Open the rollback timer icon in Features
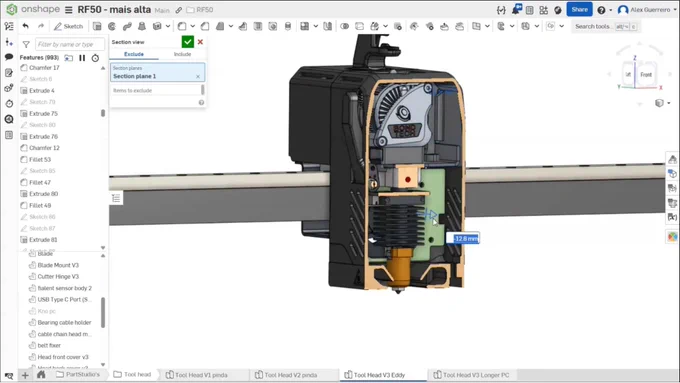The height and width of the screenshot is (383, 680). point(95,58)
